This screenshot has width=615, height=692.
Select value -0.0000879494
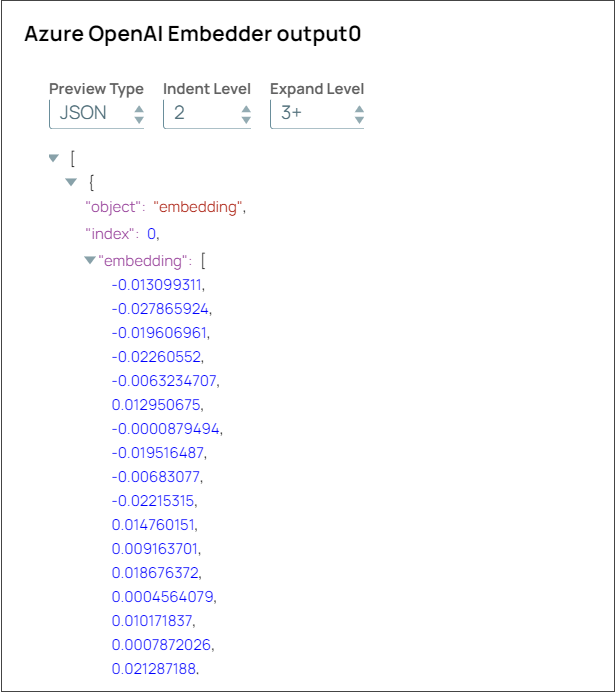(x=165, y=429)
